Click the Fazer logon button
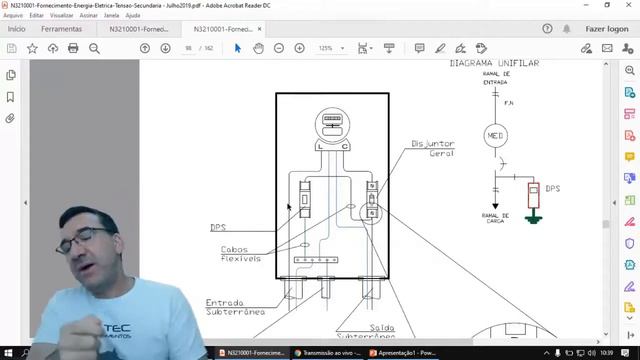Viewport: 640px width, 360px height. [607, 29]
